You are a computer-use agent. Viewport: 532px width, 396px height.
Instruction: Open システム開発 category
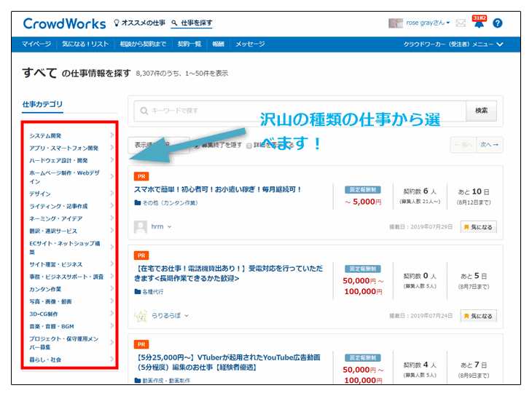tap(45, 135)
